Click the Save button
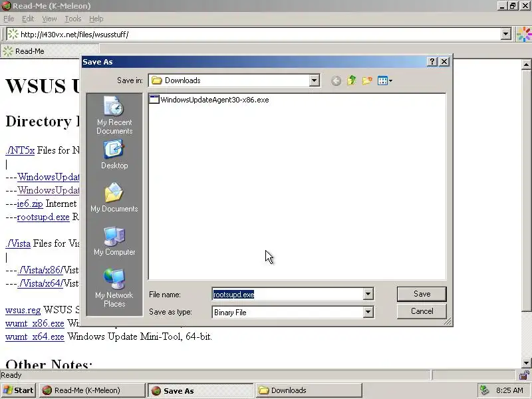This screenshot has width=532, height=399. click(422, 294)
